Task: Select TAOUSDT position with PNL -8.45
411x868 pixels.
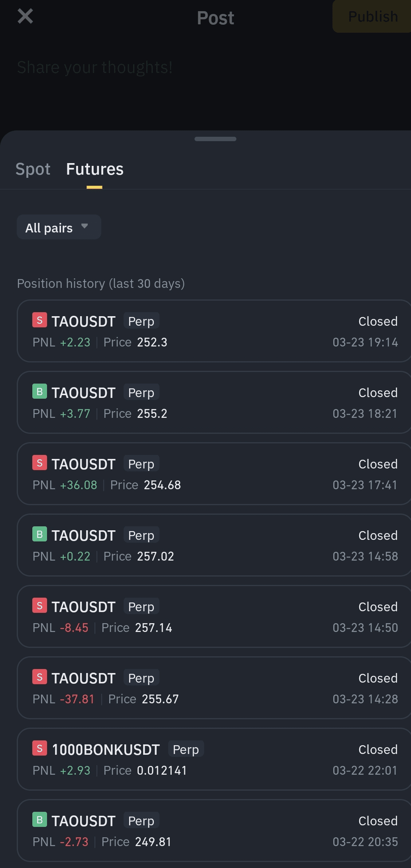Action: 214,616
